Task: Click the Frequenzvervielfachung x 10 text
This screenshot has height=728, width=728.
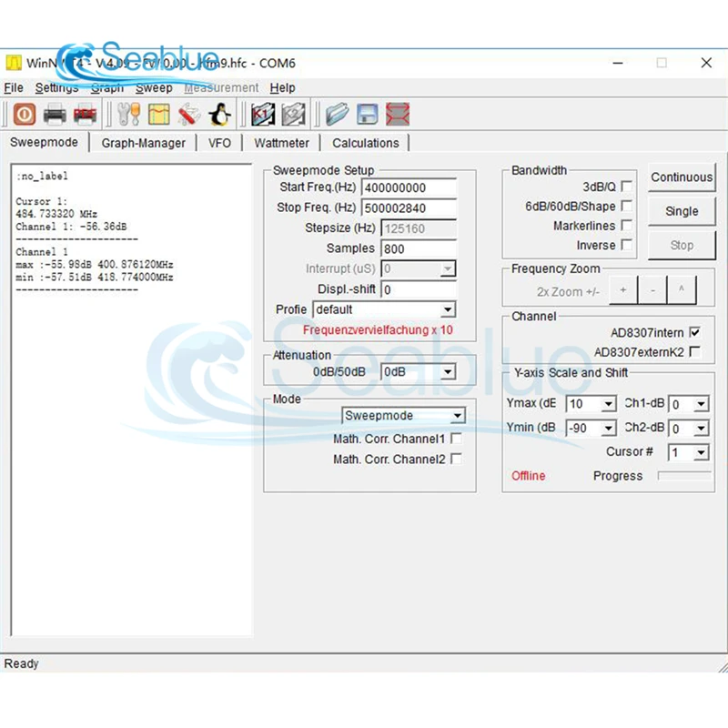Action: [378, 330]
